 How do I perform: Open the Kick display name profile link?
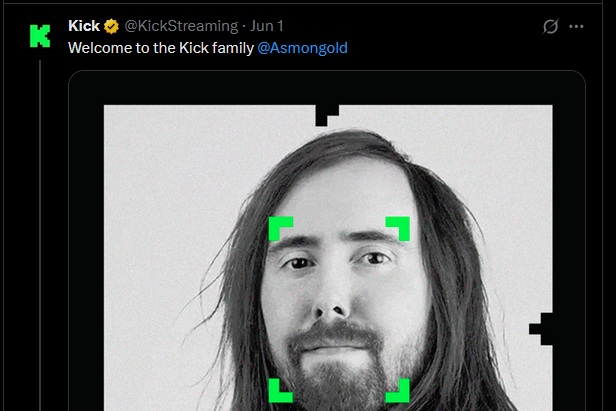(x=84, y=26)
